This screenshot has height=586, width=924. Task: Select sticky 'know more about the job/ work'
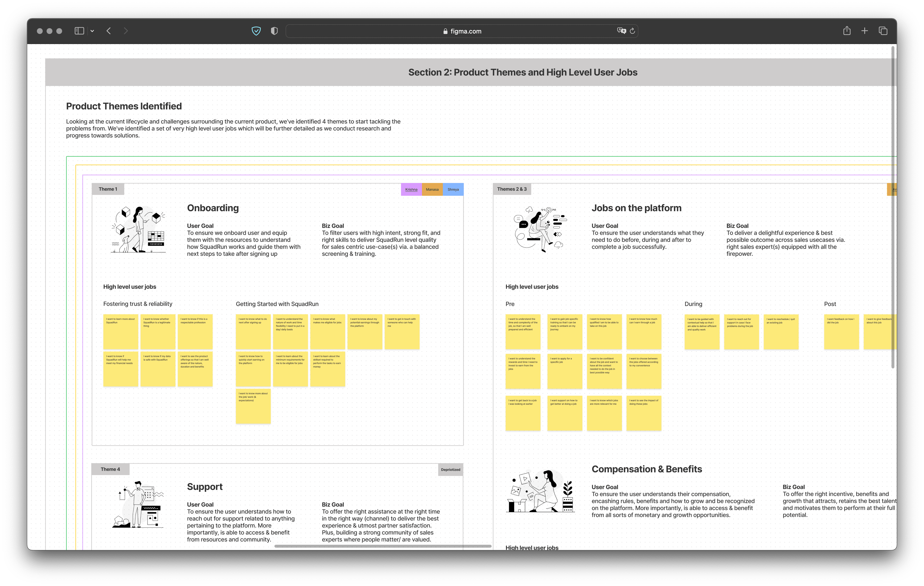(253, 406)
